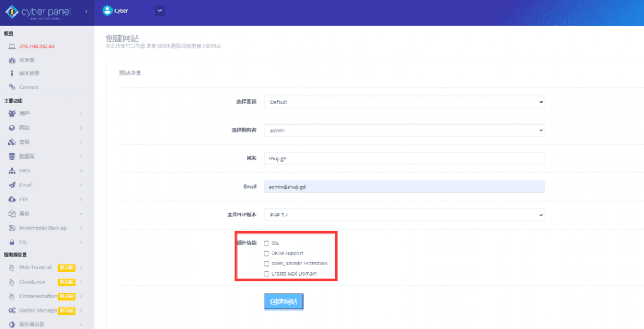Click the 数据库 database icon
This screenshot has width=644, height=329.
tap(12, 156)
